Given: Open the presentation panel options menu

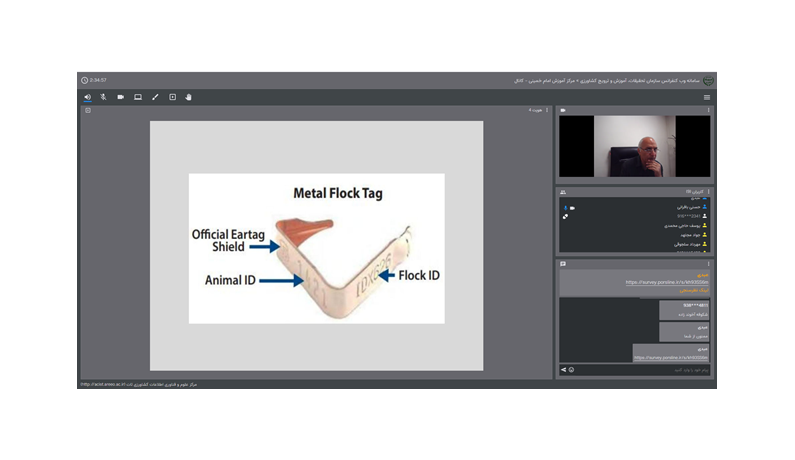Looking at the screenshot, I should tap(547, 110).
